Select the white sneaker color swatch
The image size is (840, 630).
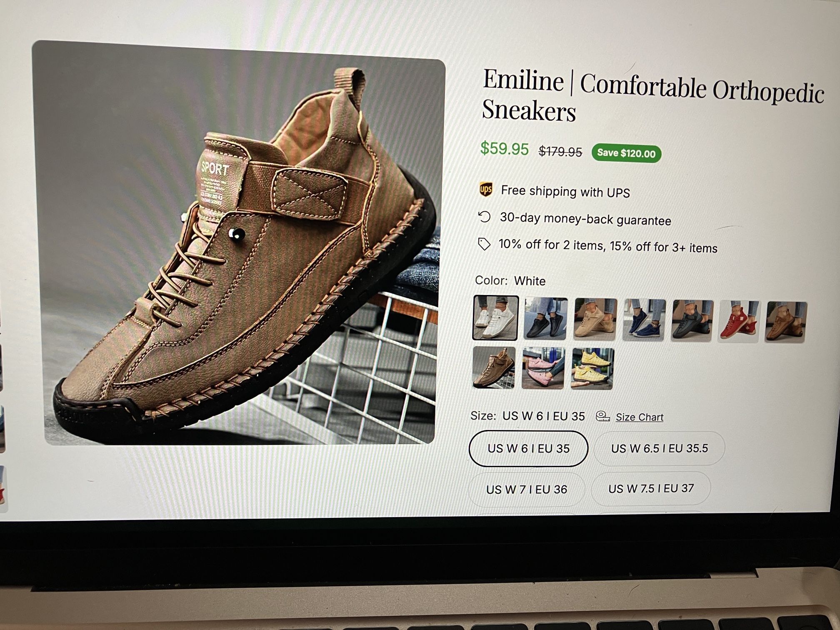click(x=495, y=318)
